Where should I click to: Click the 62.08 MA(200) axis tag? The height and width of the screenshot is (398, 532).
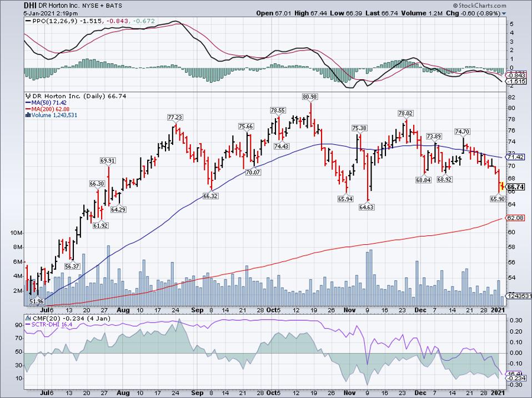515,218
